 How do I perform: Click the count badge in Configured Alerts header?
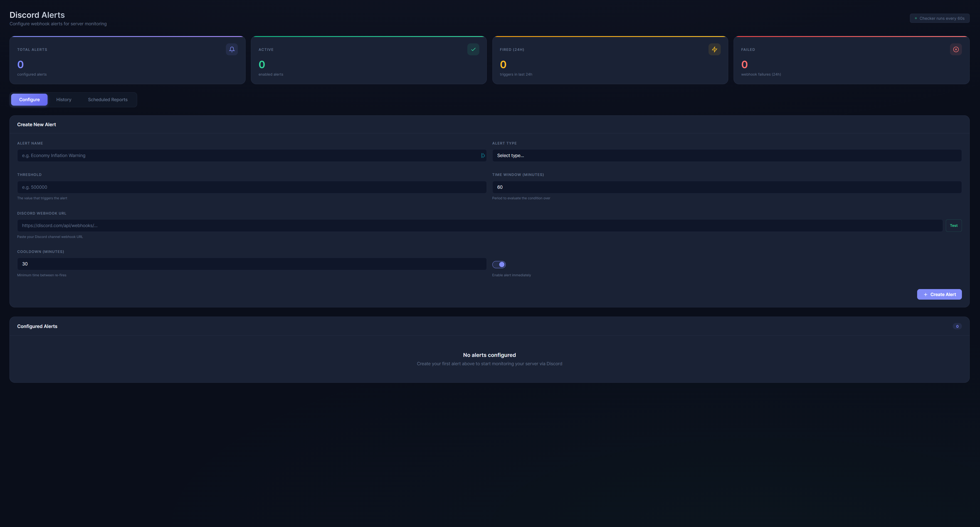point(957,326)
